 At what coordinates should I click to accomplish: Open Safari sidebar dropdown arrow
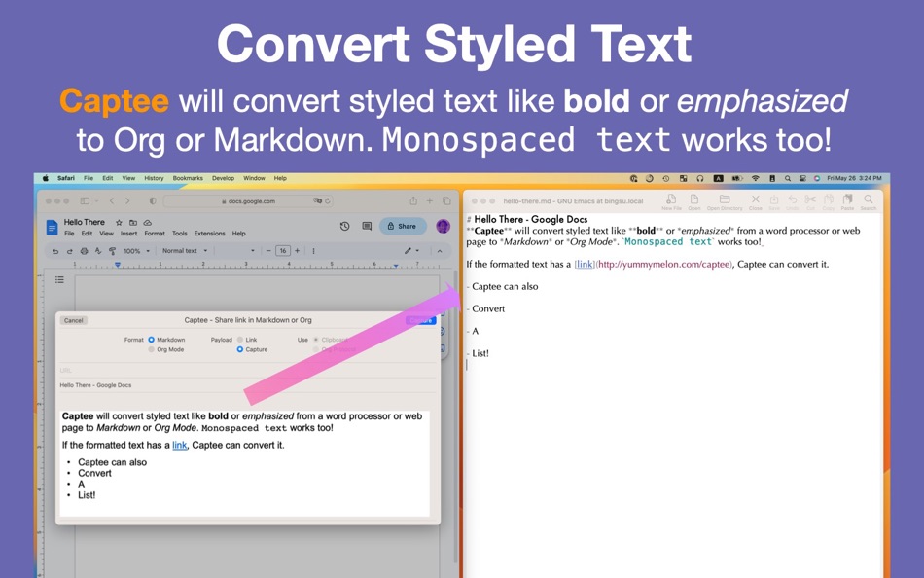[x=96, y=201]
